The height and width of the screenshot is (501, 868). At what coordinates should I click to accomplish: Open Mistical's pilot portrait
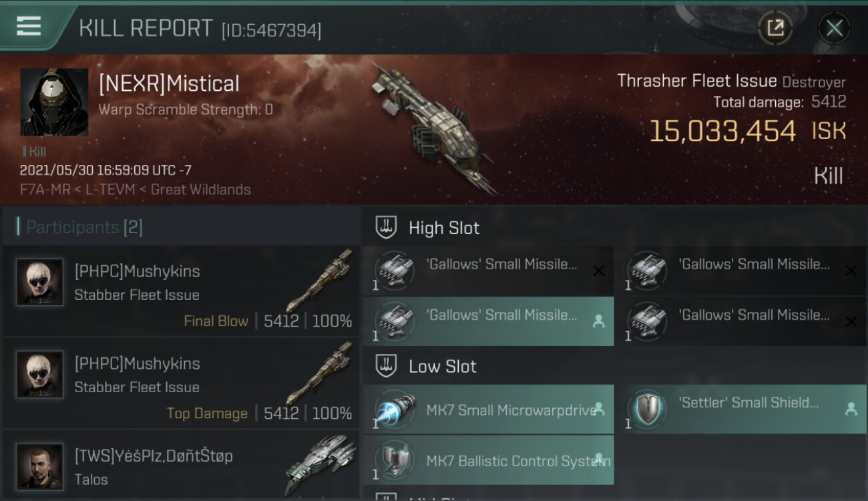point(54,102)
